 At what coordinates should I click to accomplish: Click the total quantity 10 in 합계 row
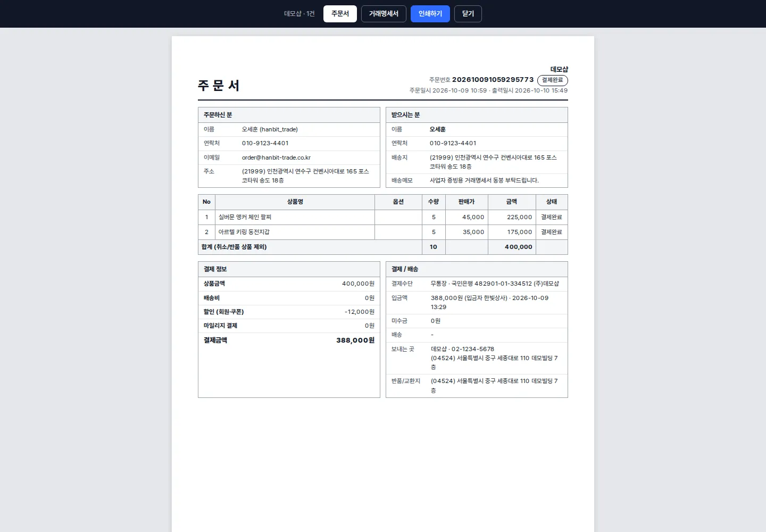tap(434, 247)
